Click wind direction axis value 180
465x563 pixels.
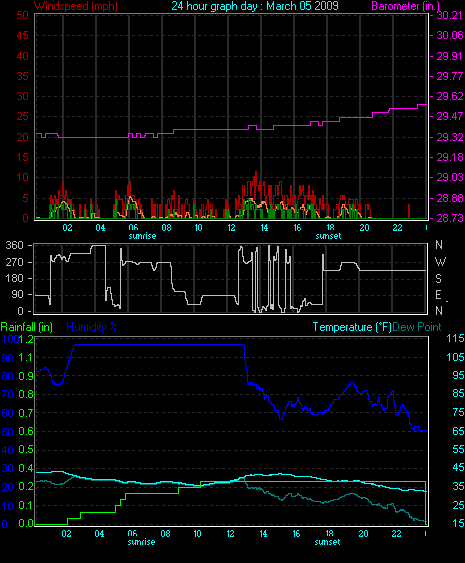14,278
